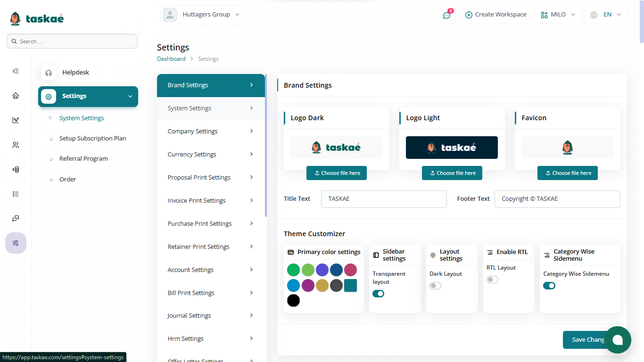Choose file for Favicon
Viewport: 644px width, 362px height.
(x=568, y=173)
